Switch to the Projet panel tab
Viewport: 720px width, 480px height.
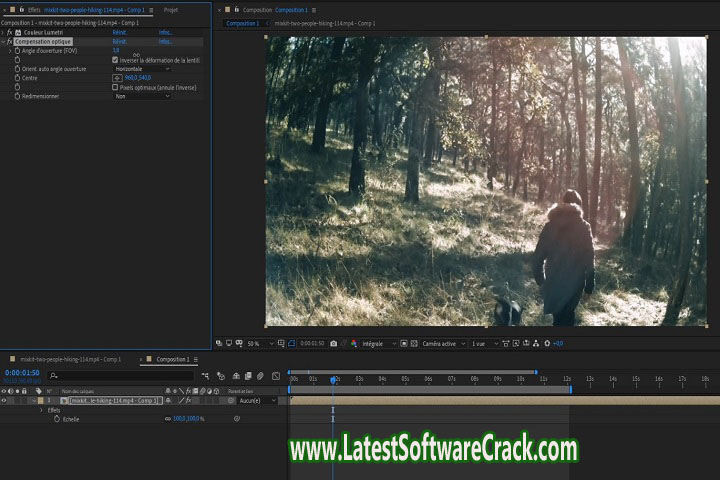click(x=172, y=9)
